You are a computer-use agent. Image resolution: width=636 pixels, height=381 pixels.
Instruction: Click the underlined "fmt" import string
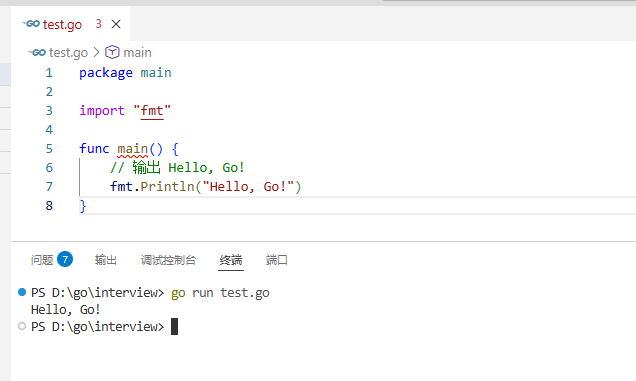[152, 110]
